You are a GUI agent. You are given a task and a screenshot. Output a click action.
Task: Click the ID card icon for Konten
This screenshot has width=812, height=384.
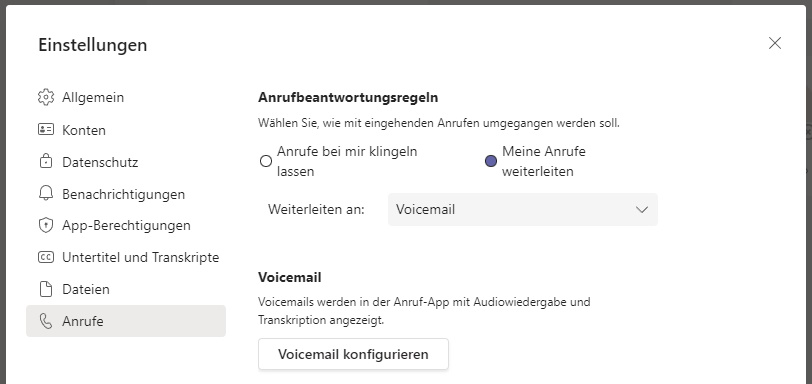[46, 129]
